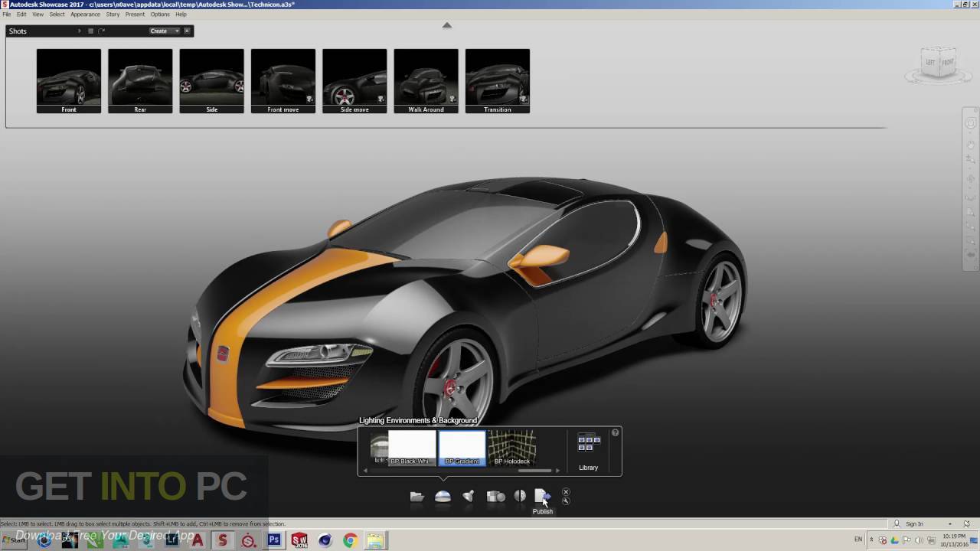
Task: Open AutoCAD from the taskbar
Action: point(198,540)
